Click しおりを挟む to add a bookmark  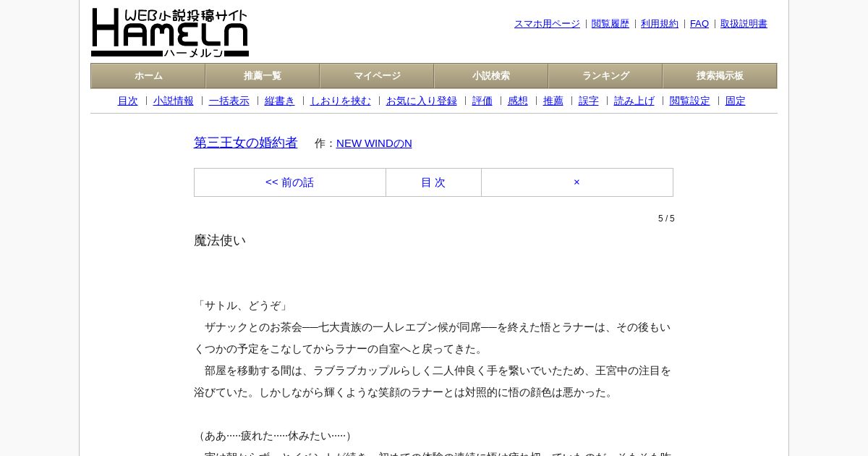341,101
